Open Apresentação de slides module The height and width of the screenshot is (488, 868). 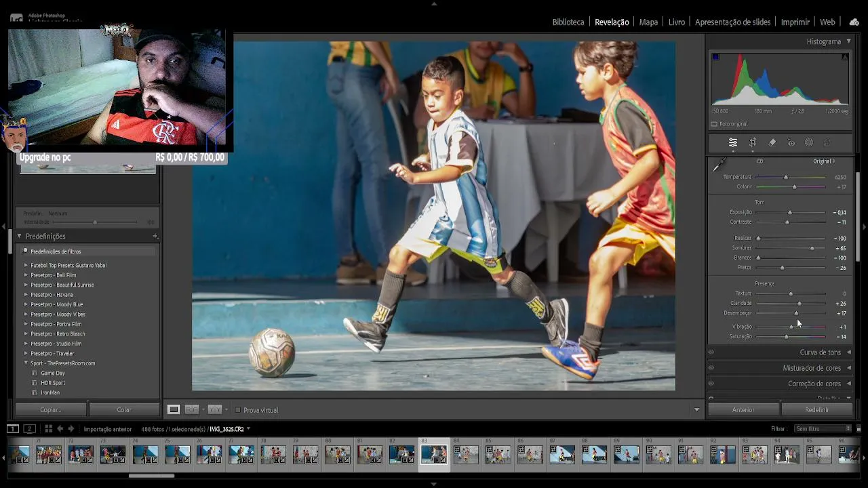[x=733, y=22]
